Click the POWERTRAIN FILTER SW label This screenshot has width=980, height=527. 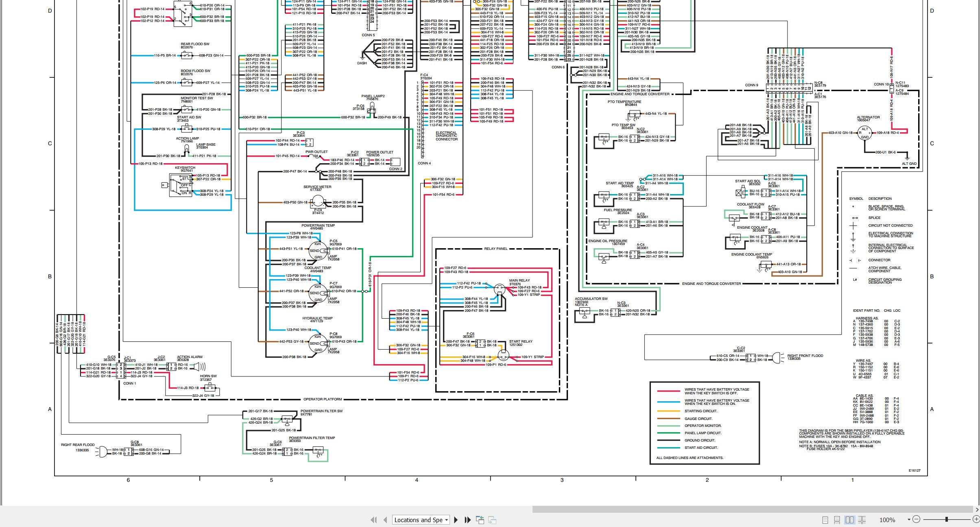(321, 411)
